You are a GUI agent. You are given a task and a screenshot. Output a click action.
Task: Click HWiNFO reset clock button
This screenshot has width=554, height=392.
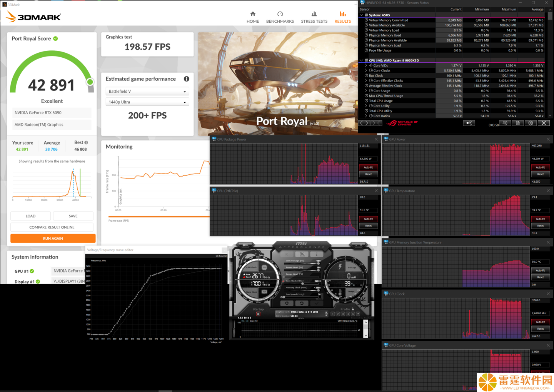(x=505, y=123)
